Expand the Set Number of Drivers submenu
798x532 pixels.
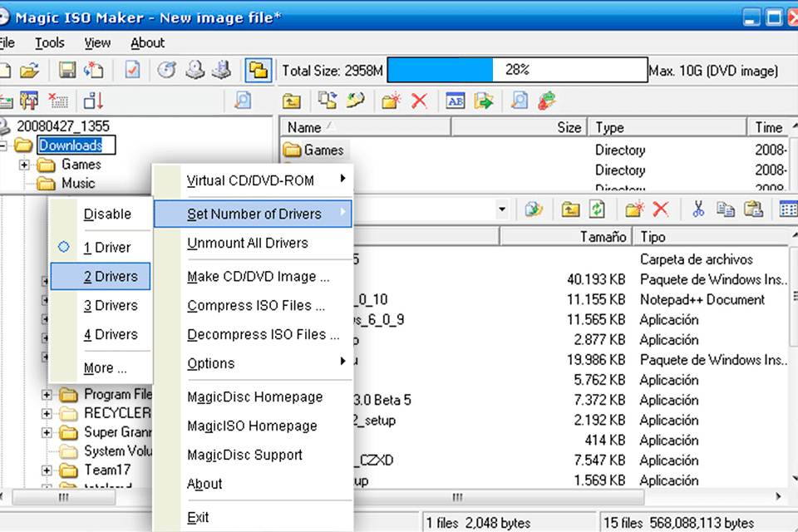[253, 214]
